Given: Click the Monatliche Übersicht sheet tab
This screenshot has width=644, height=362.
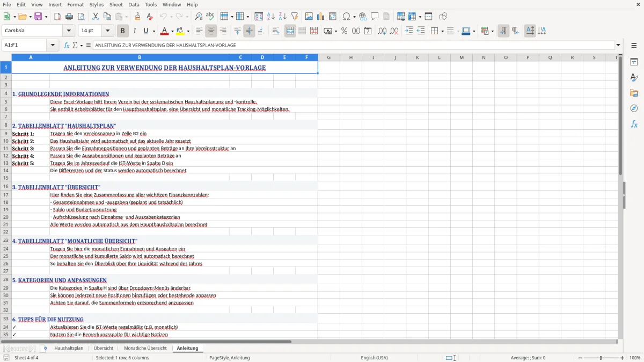Looking at the screenshot, I should [x=145, y=348].
